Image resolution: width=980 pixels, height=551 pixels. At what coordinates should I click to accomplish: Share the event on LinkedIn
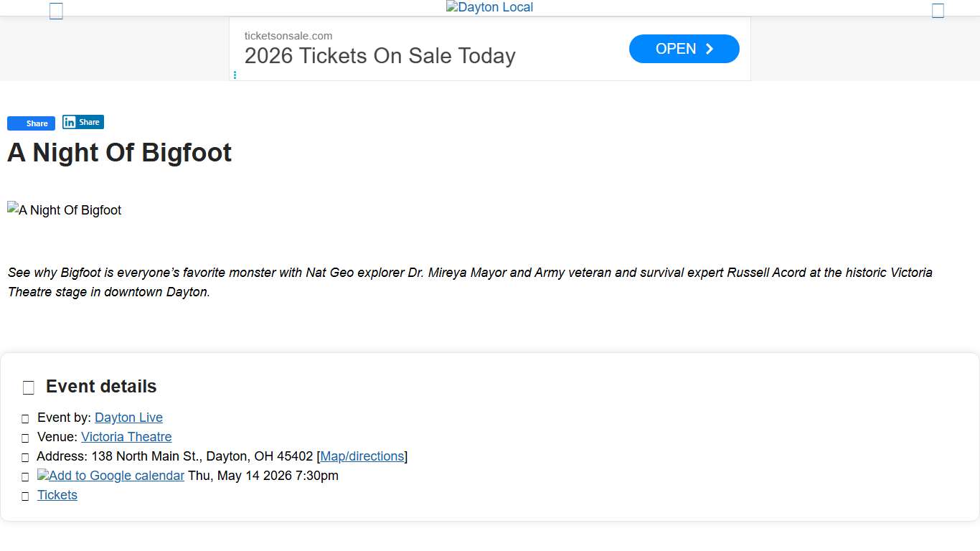pyautogui.click(x=83, y=122)
